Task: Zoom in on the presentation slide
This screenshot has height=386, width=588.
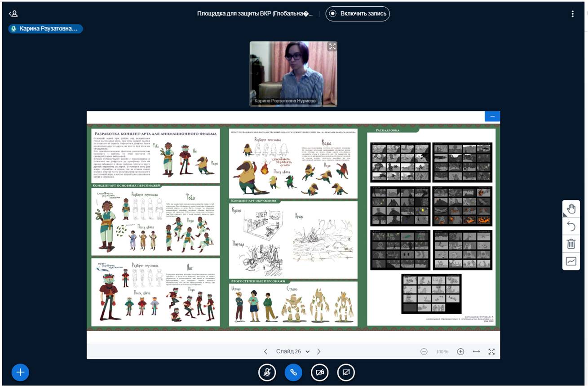Action: tap(460, 351)
